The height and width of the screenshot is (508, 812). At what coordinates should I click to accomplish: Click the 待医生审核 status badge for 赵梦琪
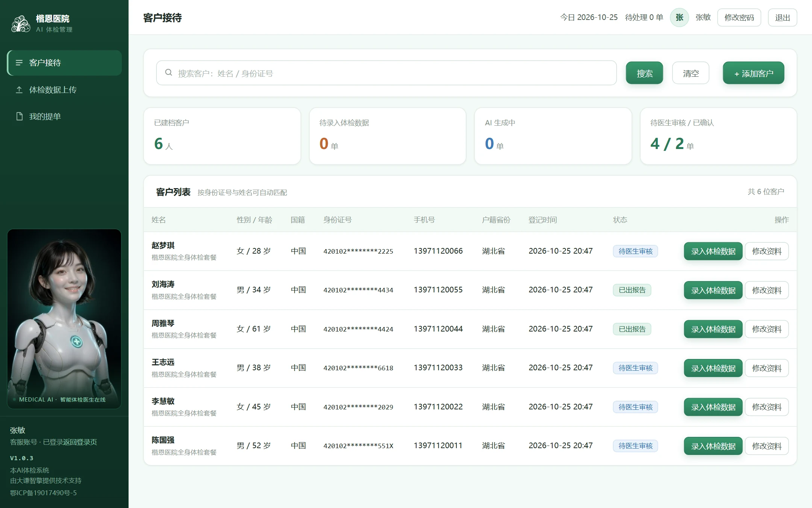click(x=635, y=251)
